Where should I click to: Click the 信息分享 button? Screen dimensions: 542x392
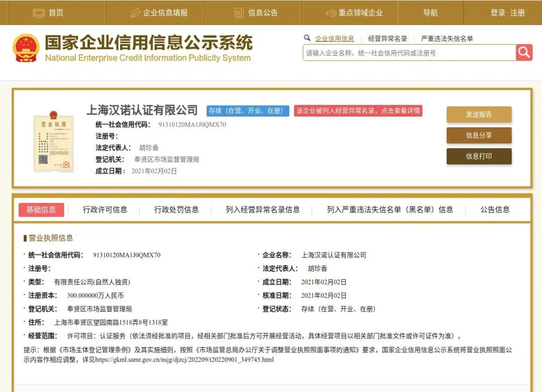478,135
